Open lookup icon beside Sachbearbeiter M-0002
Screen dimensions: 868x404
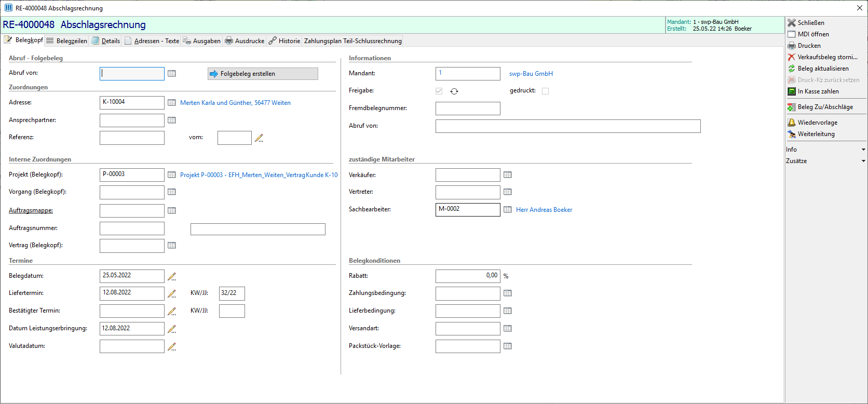(x=508, y=210)
